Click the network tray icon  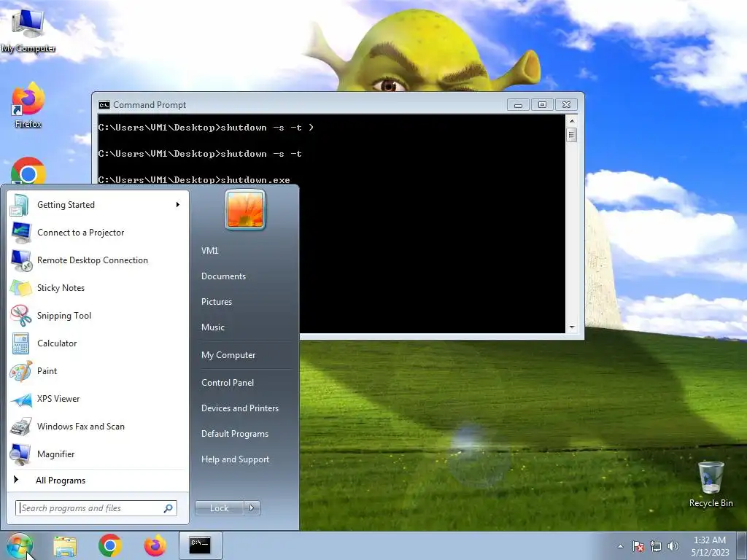point(656,546)
